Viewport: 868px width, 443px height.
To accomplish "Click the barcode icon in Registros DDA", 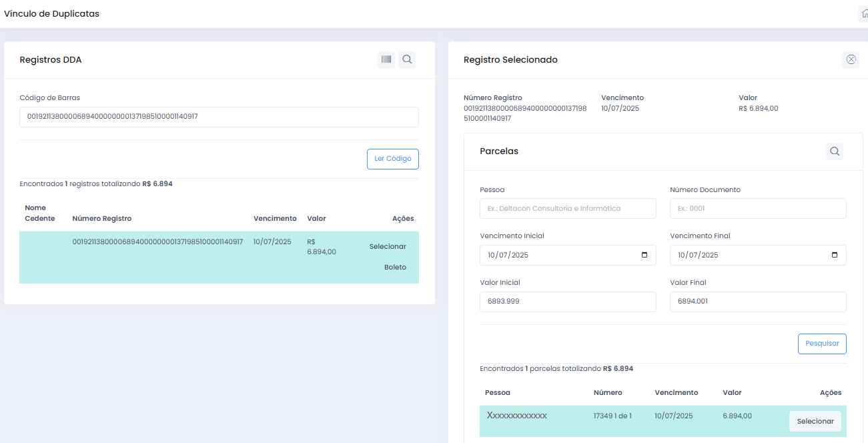I will [x=386, y=59].
